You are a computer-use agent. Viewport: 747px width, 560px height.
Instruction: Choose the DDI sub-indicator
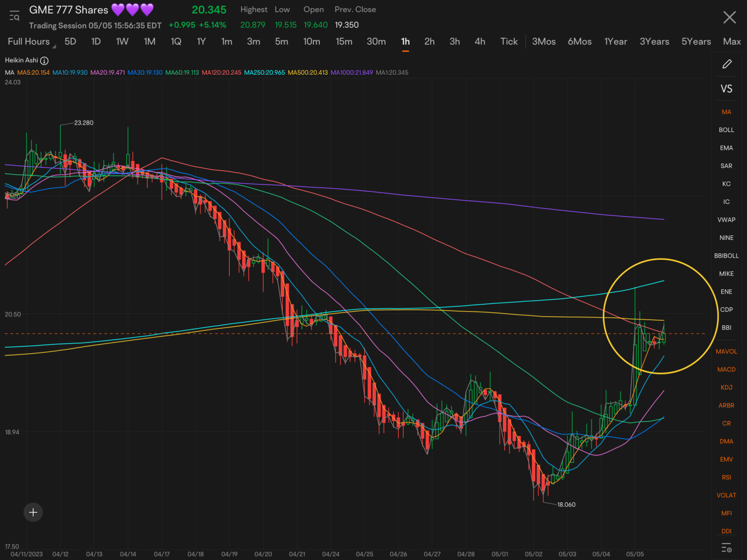point(726,531)
